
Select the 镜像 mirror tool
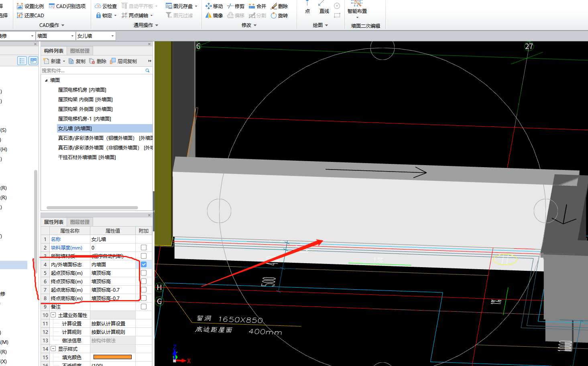[x=214, y=15]
